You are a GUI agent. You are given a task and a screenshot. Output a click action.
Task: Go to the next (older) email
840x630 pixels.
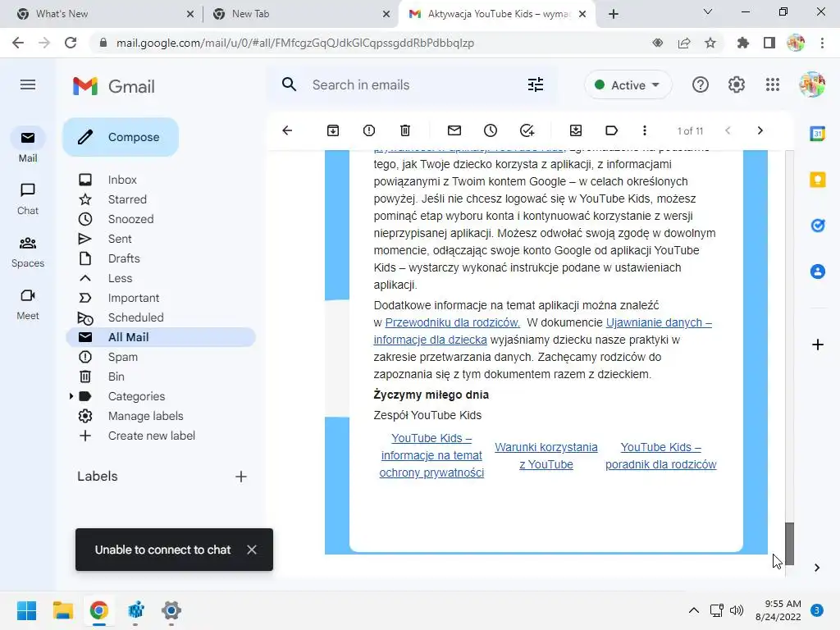760,130
